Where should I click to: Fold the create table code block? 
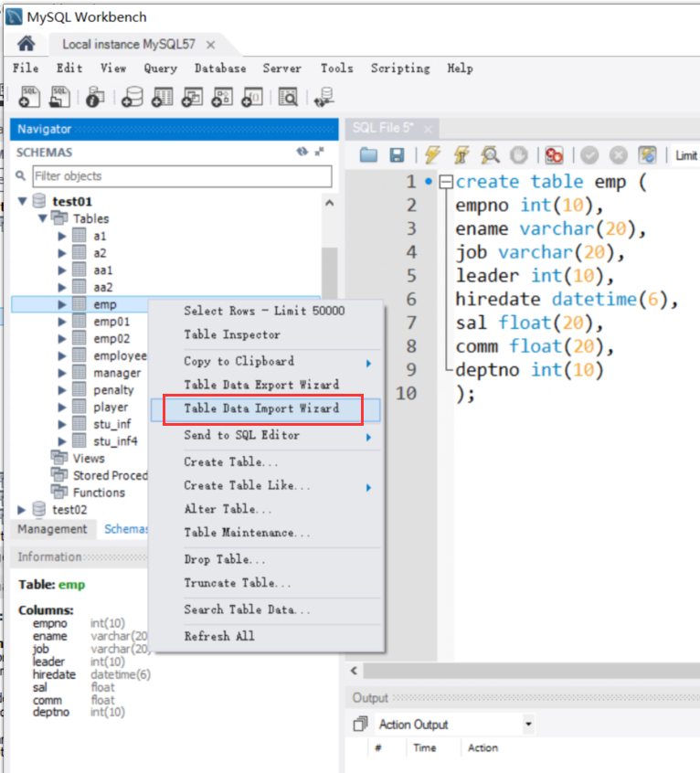pyautogui.click(x=446, y=182)
